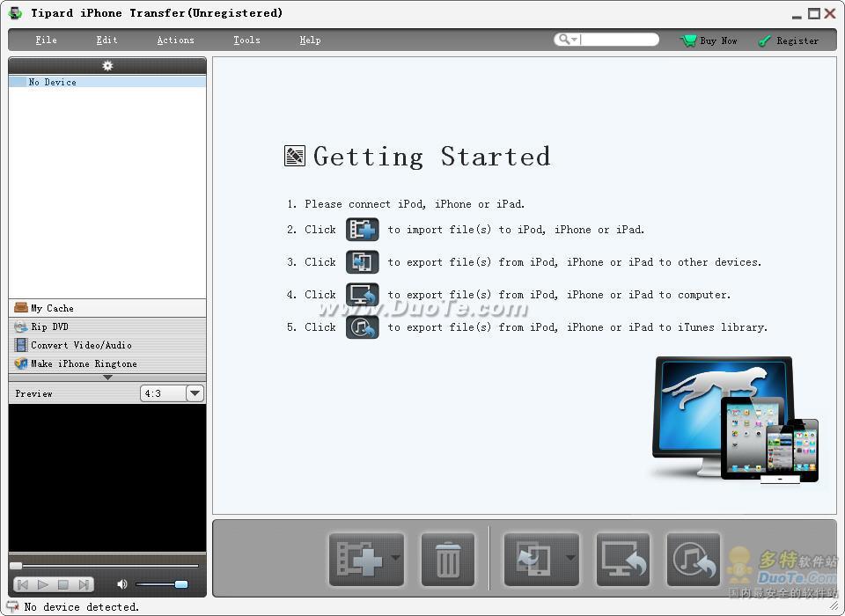This screenshot has height=616, width=845.
Task: Click Buy Now
Action: (709, 40)
